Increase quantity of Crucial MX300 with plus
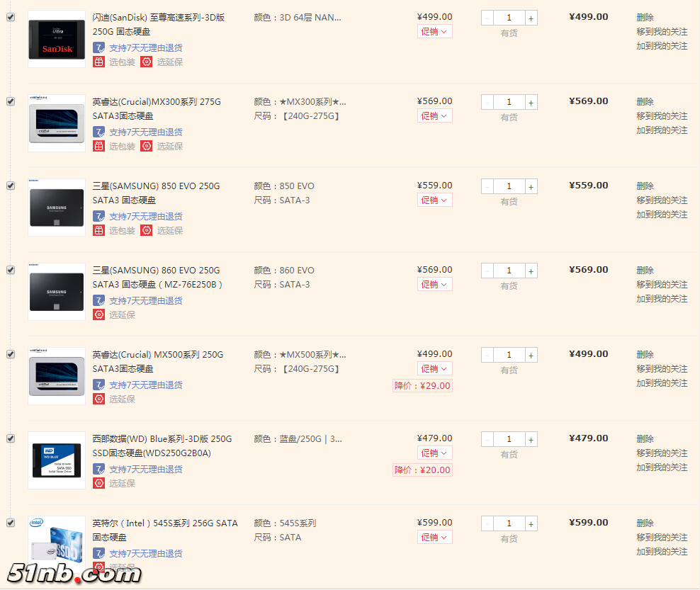 (531, 103)
